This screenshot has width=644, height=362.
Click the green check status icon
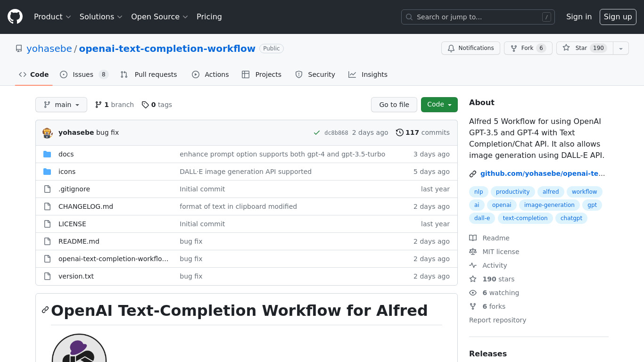tap(317, 133)
